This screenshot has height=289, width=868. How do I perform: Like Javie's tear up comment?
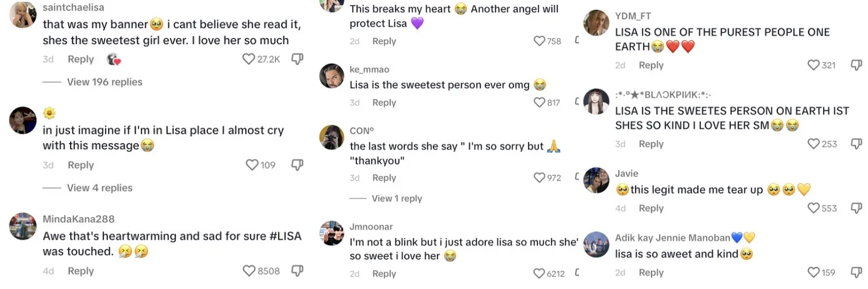click(x=814, y=208)
